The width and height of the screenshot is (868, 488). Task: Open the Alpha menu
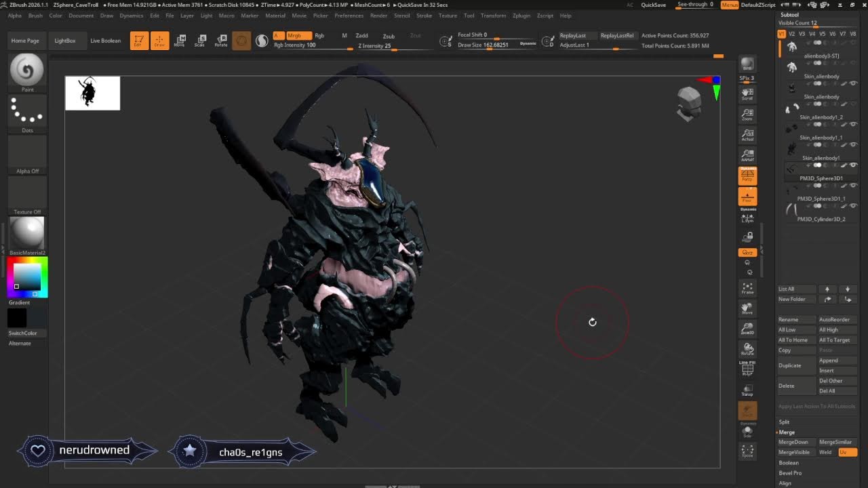[x=14, y=15]
